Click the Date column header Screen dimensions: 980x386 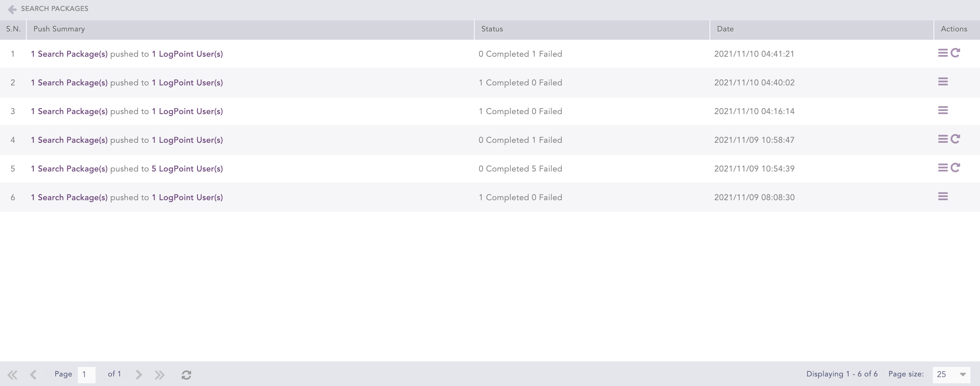(x=725, y=29)
